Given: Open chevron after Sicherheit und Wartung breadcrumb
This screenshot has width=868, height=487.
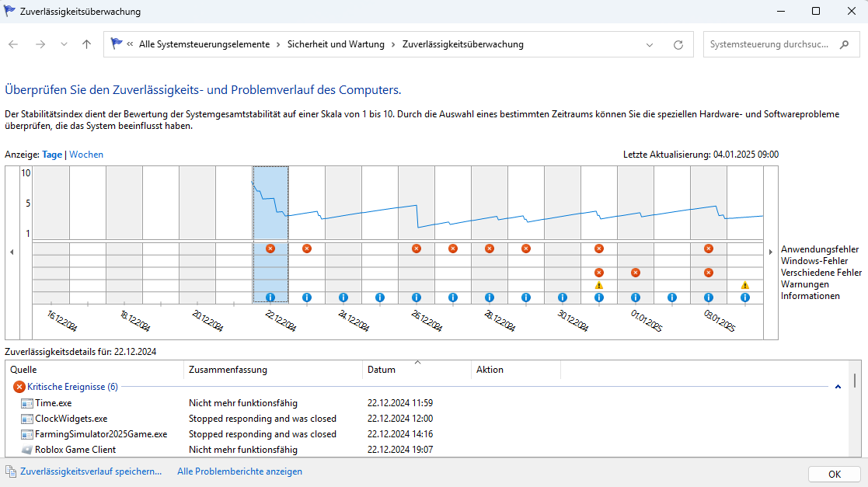Looking at the screenshot, I should tap(393, 44).
